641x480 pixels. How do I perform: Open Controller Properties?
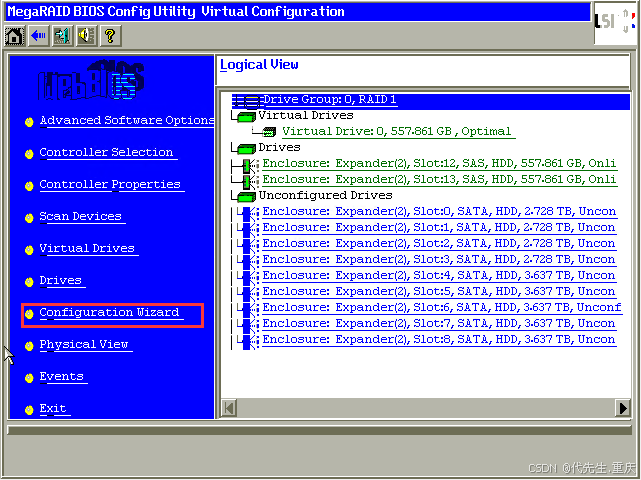(x=110, y=185)
